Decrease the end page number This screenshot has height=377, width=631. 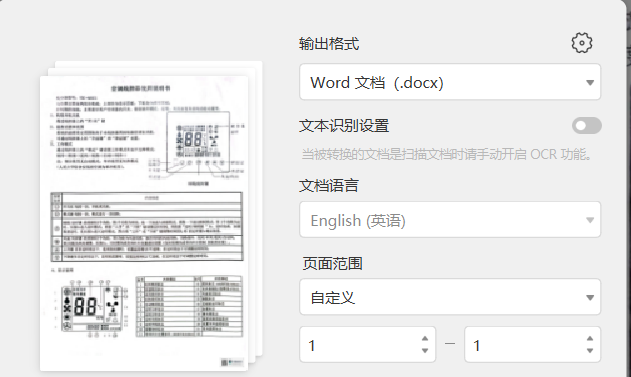point(590,351)
